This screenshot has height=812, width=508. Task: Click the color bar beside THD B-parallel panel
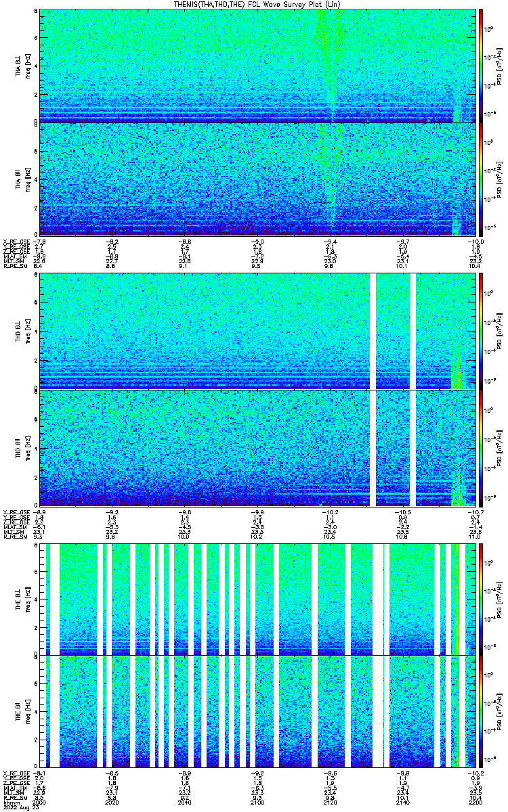click(x=481, y=447)
